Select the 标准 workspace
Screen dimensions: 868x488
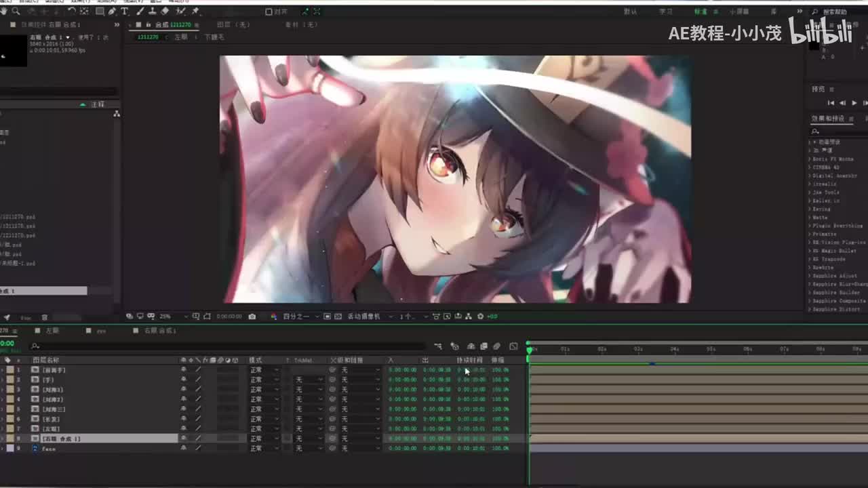tap(701, 12)
